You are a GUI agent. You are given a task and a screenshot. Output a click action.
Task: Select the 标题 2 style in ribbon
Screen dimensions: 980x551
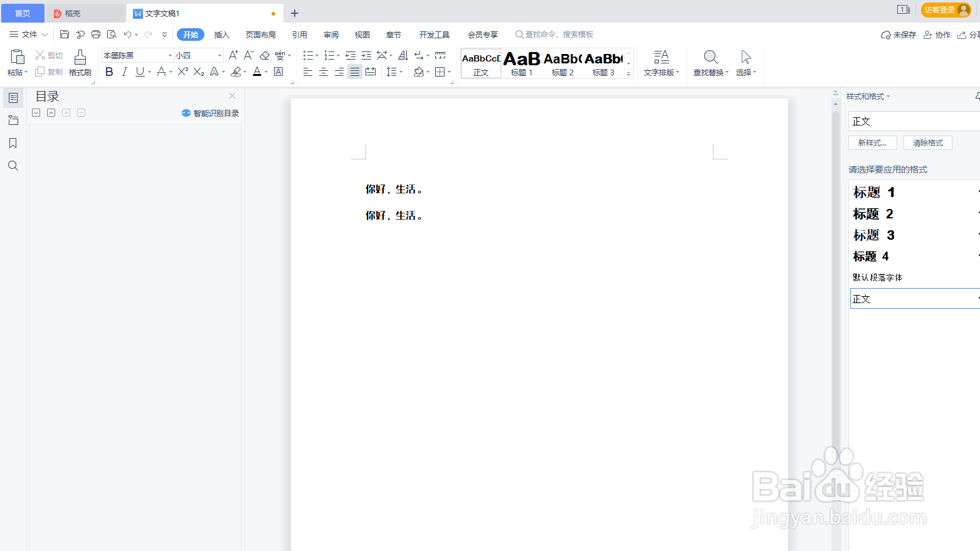click(x=562, y=63)
